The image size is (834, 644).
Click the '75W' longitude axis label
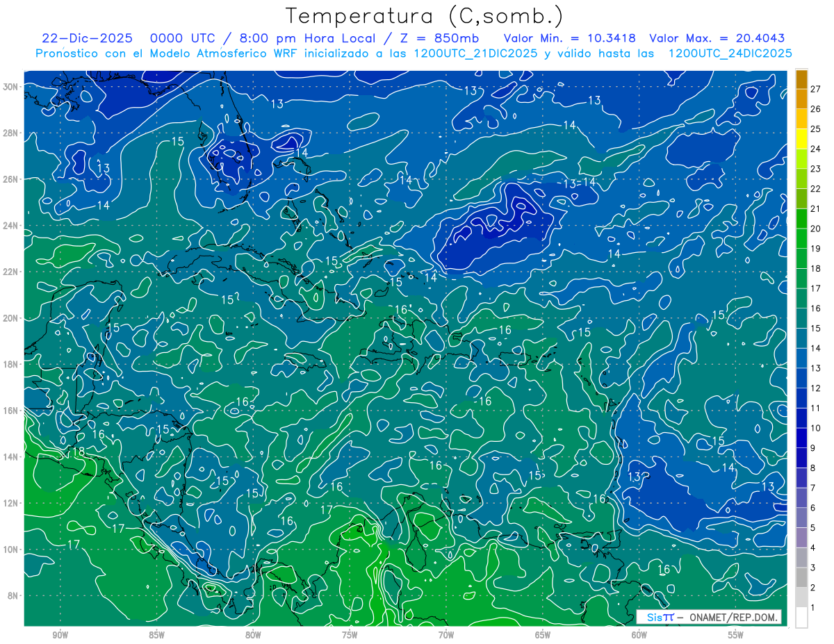[x=350, y=635]
